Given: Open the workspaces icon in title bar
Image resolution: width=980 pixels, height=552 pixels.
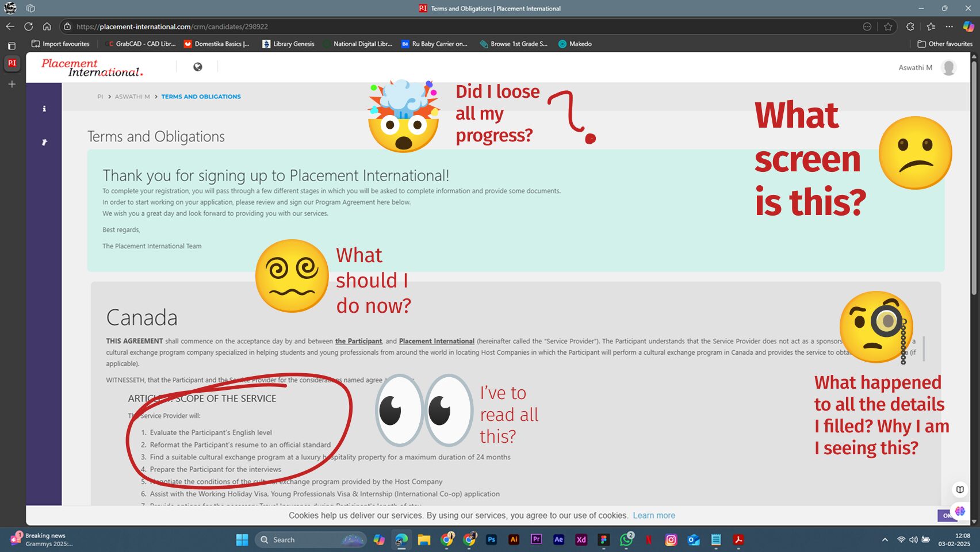Looking at the screenshot, I should (x=30, y=8).
